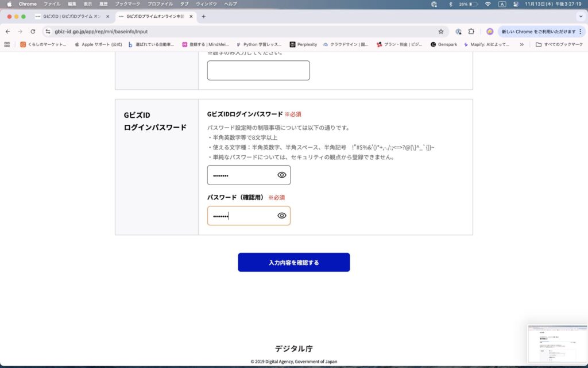Open the ブックマーク menu in menu bar
The width and height of the screenshot is (588, 368).
127,4
